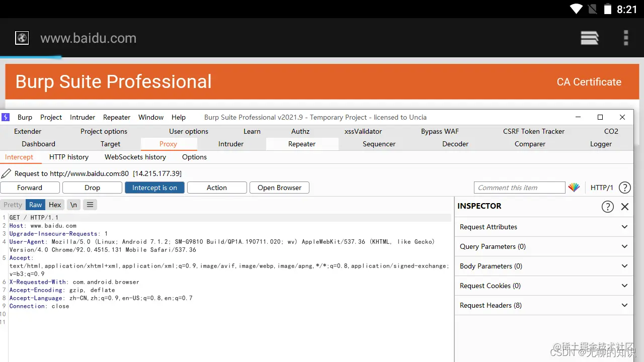This screenshot has height=362, width=644.
Task: Switch to the CO2 tab
Action: 611,131
